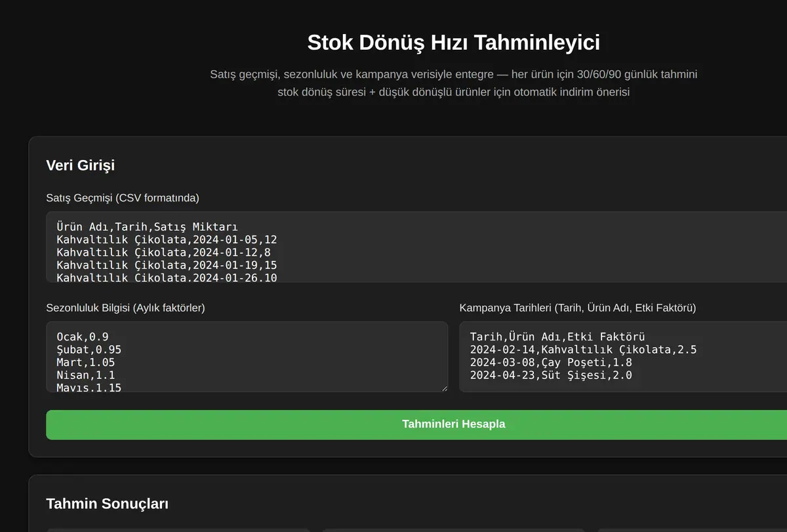Click the Kampanya Tarihleri label
The image size is (787, 532).
578,308
